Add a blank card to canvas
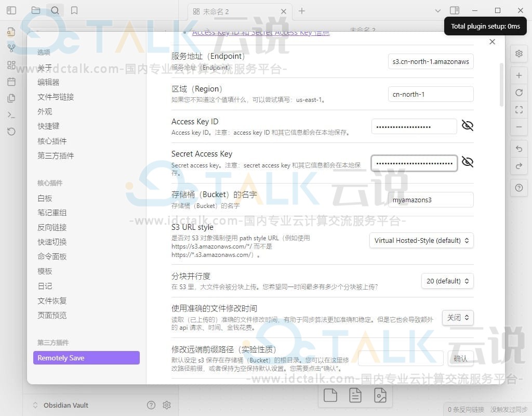 click(x=330, y=395)
